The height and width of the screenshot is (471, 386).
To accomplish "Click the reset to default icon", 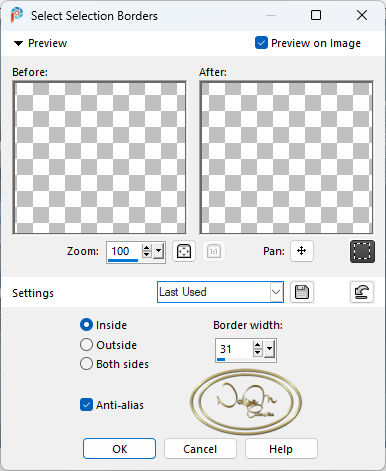I will [x=362, y=292].
